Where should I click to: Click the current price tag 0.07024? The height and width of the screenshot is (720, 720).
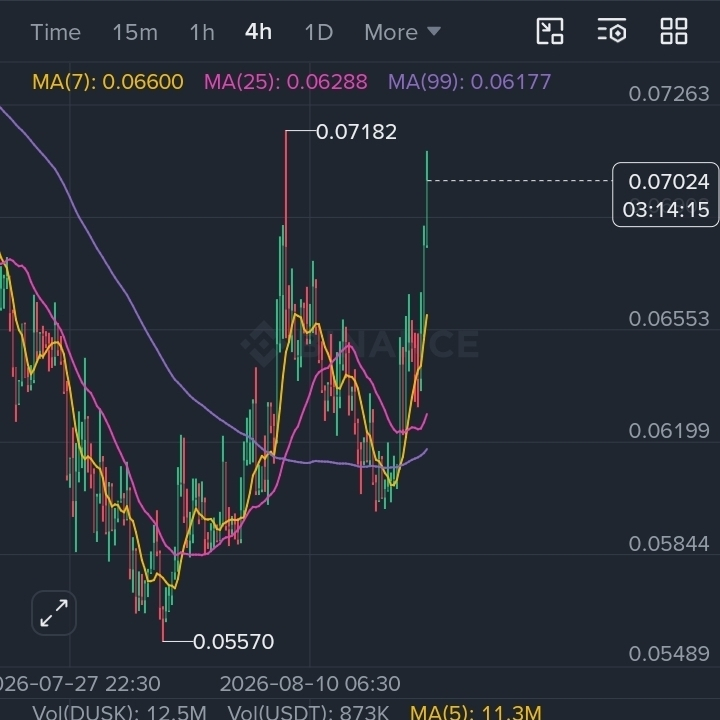tap(669, 182)
